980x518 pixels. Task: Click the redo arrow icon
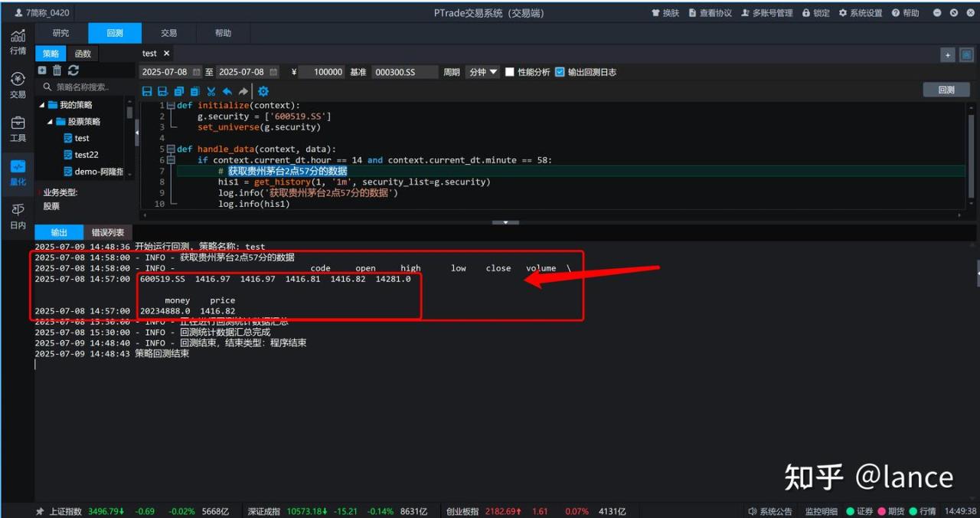[x=243, y=91]
